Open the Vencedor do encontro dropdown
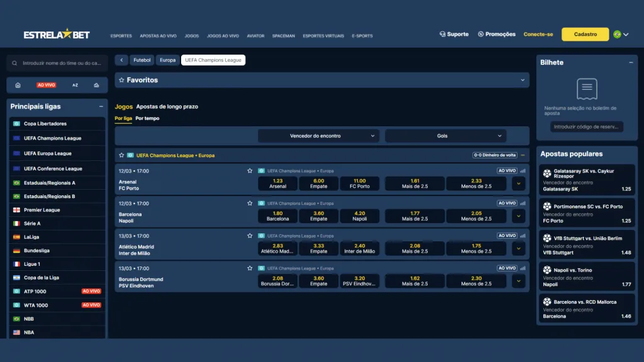Viewport: 644px width, 362px height. [x=318, y=136]
